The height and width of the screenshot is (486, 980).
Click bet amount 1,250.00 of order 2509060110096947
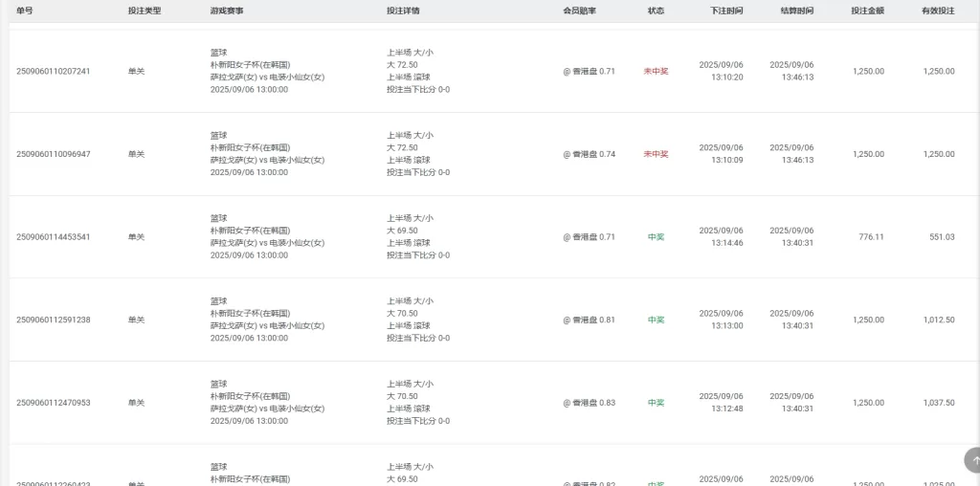pyautogui.click(x=868, y=154)
